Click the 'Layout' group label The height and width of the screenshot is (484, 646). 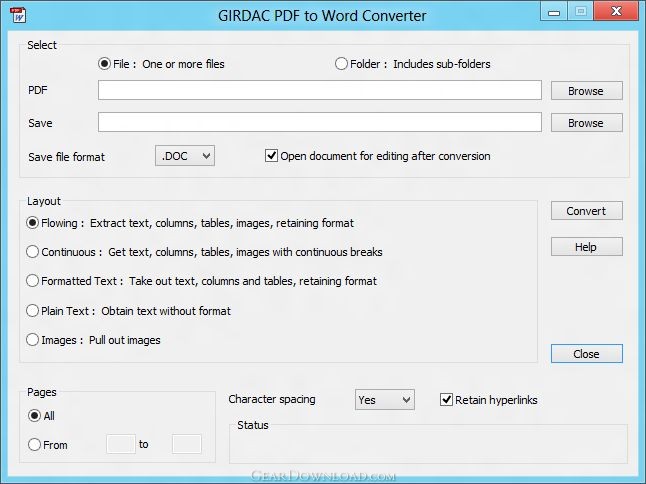(x=44, y=201)
